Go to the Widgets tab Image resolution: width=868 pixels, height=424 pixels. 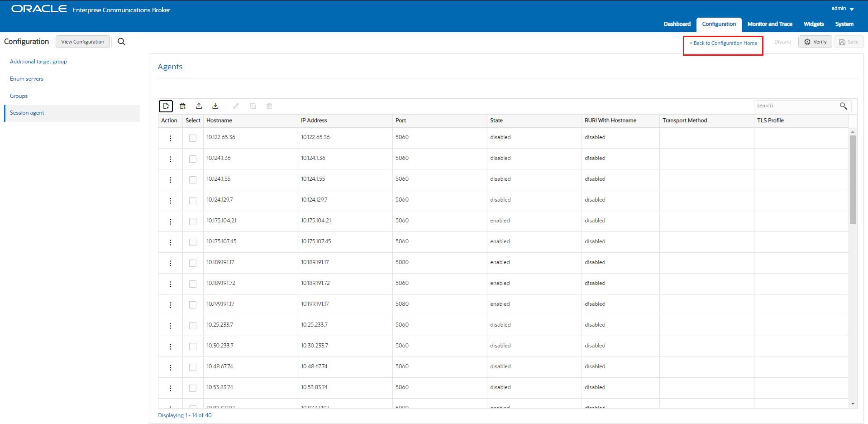[x=814, y=24]
